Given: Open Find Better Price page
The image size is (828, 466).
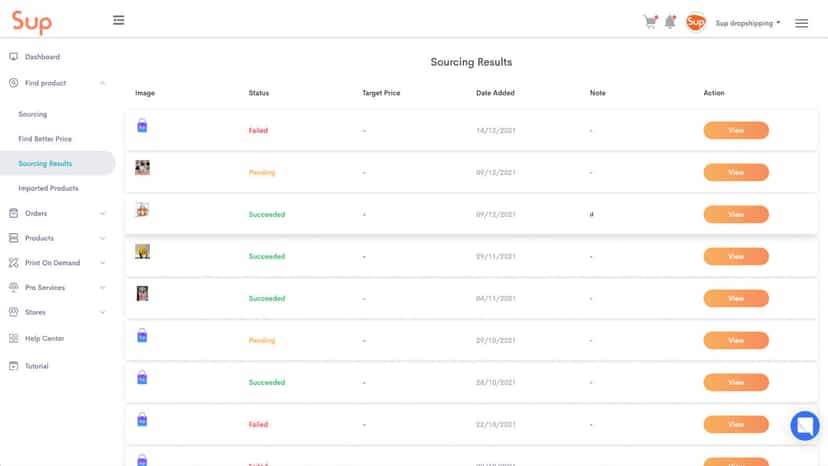Looking at the screenshot, I should (x=45, y=139).
